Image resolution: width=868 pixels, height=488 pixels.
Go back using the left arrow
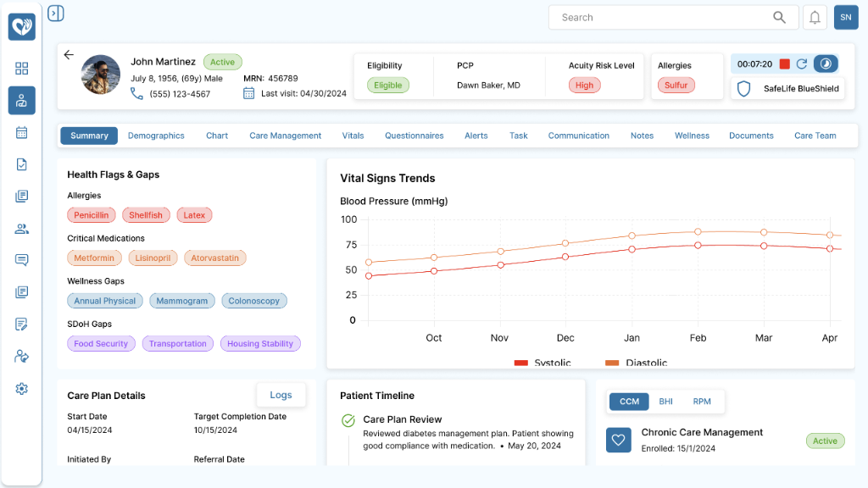pos(69,55)
